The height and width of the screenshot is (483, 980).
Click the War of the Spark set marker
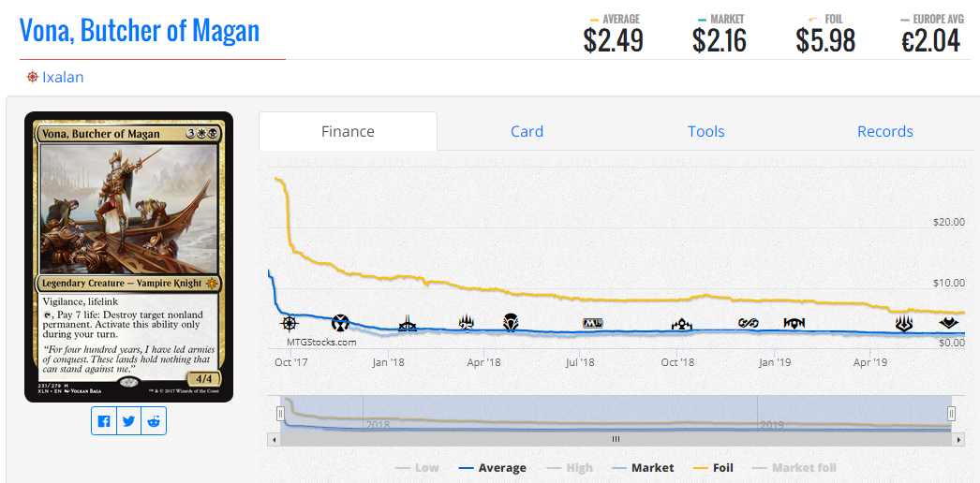tap(904, 323)
